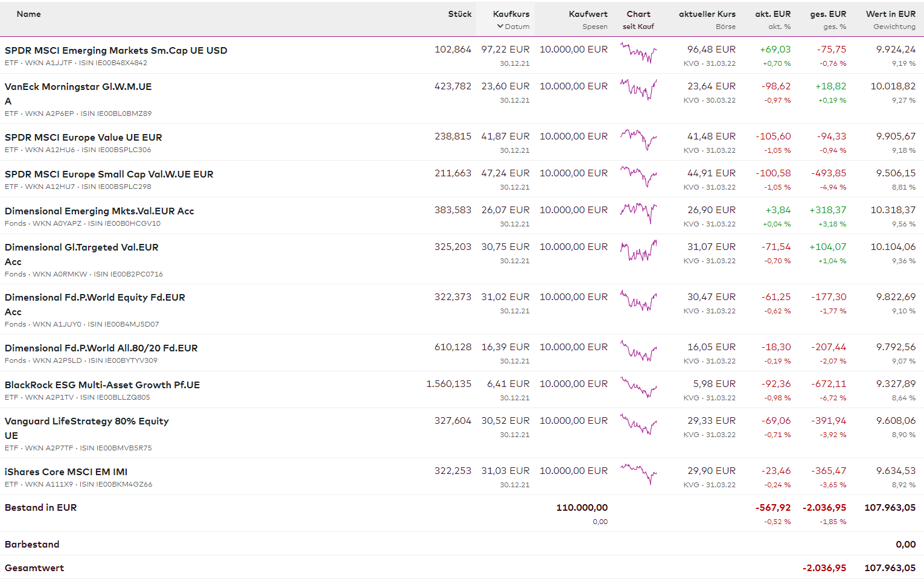Open the Dimensional Fd.P.World All.80/20 mini chart

(638, 351)
